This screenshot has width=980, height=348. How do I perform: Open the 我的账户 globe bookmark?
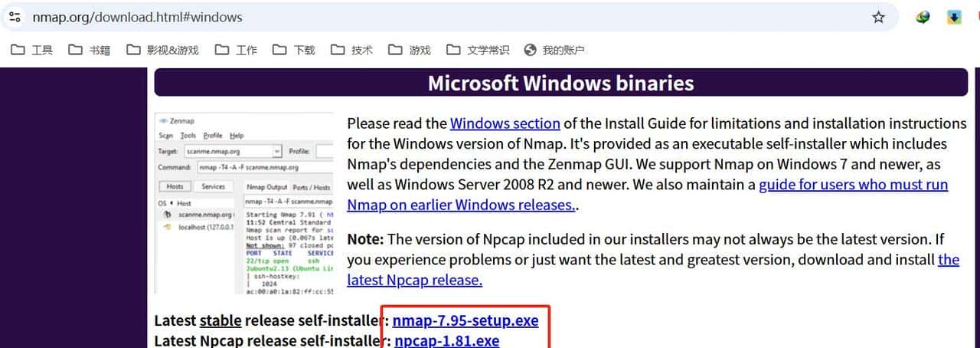554,50
